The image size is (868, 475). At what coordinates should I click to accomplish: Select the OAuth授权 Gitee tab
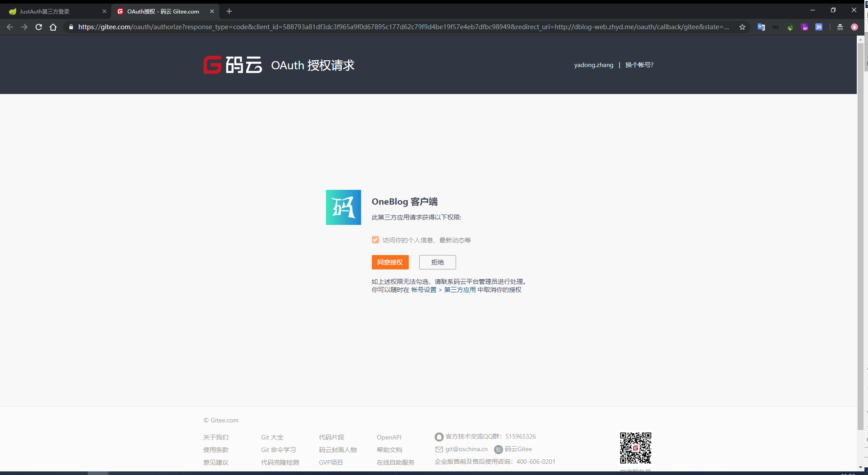(x=162, y=11)
